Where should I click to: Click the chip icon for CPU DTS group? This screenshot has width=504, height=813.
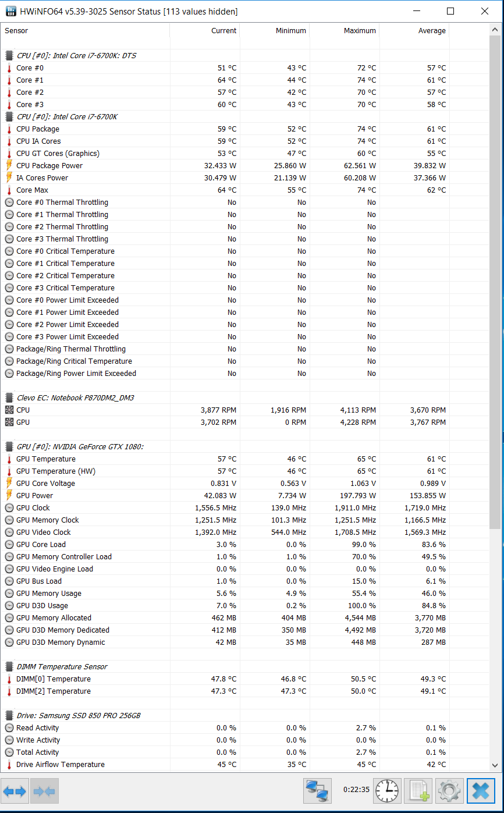9,56
